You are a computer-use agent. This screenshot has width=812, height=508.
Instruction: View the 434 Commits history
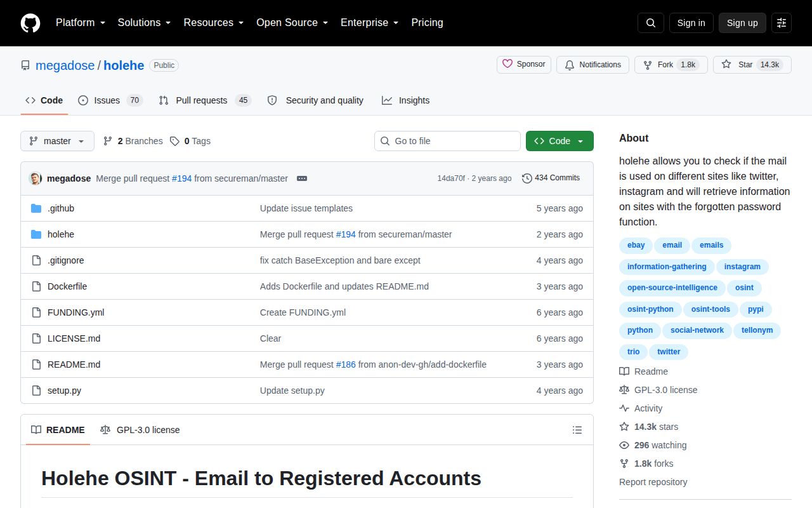(x=551, y=178)
